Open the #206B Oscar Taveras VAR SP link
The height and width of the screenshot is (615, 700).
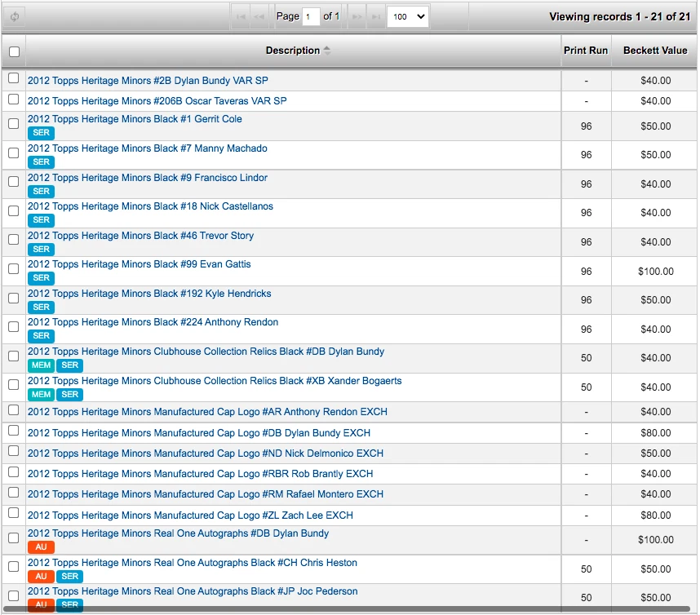coord(157,101)
